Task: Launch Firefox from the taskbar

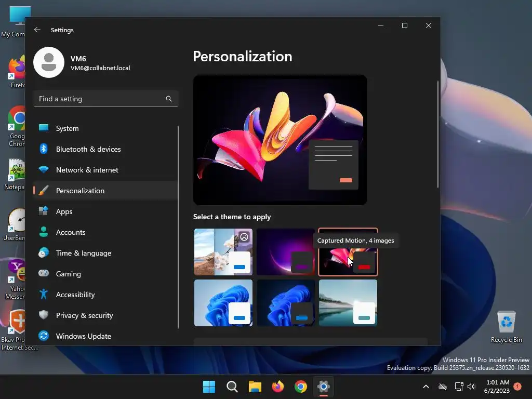Action: 278,387
